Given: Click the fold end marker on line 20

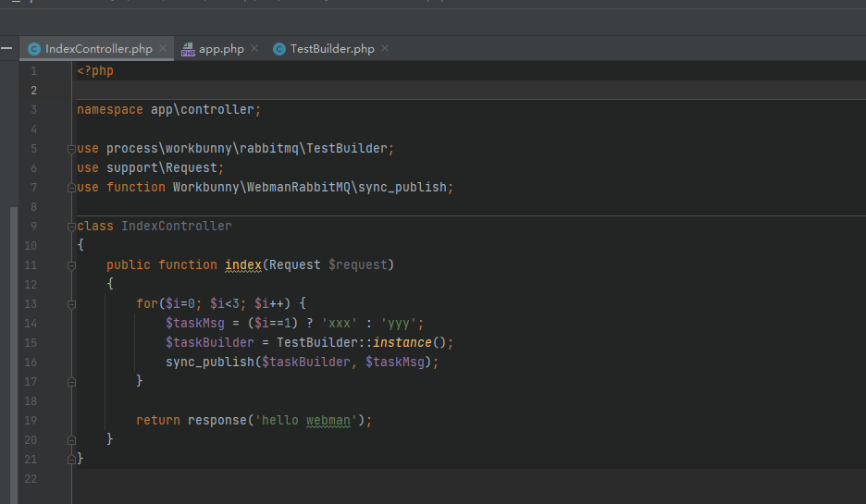Looking at the screenshot, I should click(x=71, y=440).
